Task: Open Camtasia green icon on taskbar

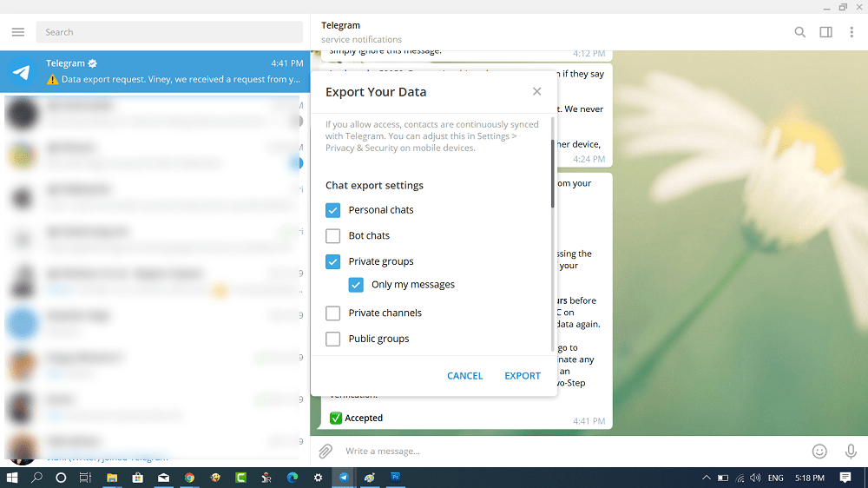Action: click(240, 478)
